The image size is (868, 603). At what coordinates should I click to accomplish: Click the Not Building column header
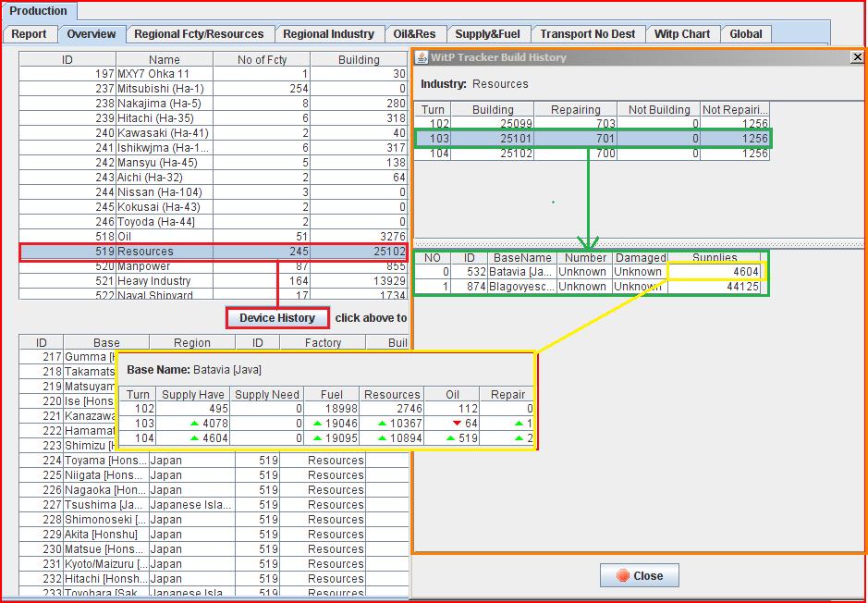coord(659,109)
